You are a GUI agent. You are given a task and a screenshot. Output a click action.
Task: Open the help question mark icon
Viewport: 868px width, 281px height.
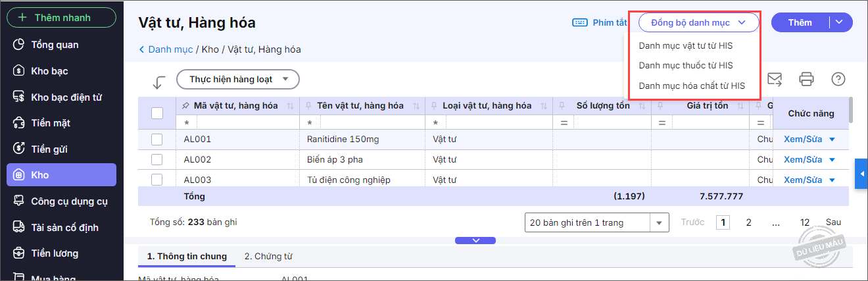[838, 80]
